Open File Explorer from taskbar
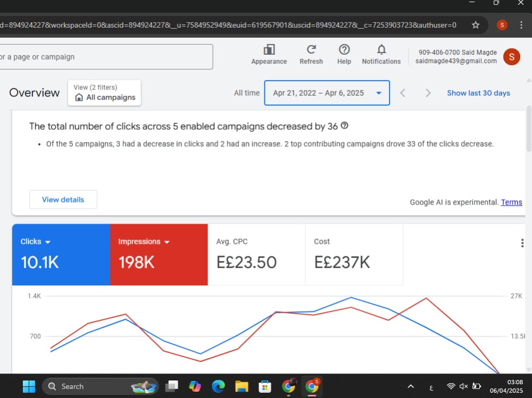The image size is (532, 398). pyautogui.click(x=242, y=386)
